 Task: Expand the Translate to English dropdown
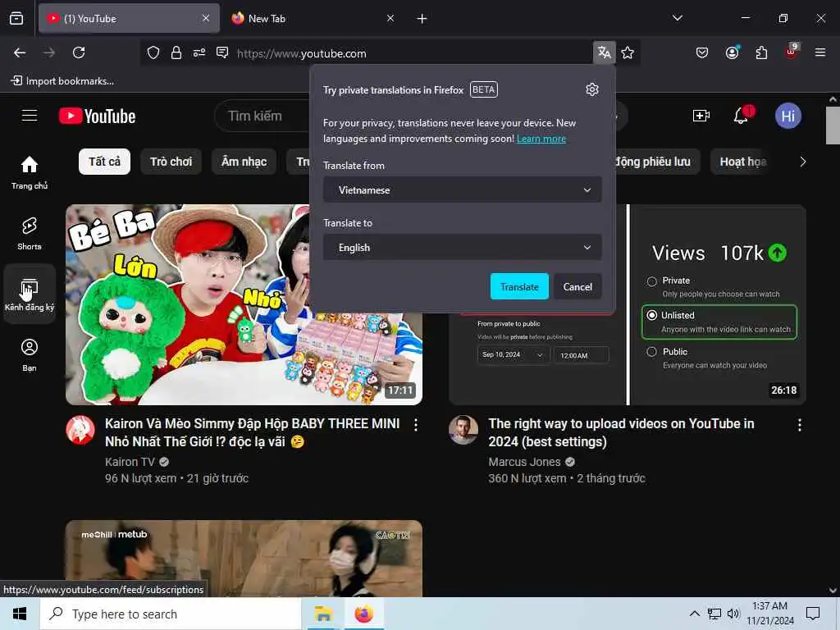point(463,247)
